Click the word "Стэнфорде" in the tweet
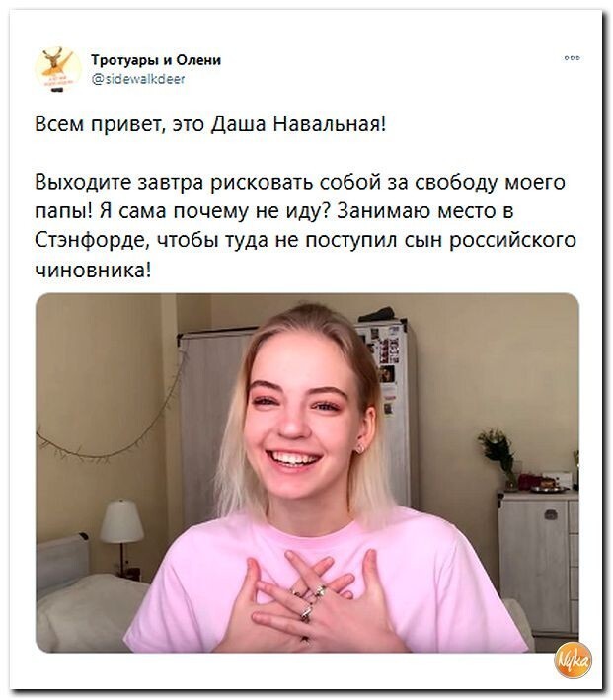This screenshot has height=700, width=613. click(x=91, y=241)
